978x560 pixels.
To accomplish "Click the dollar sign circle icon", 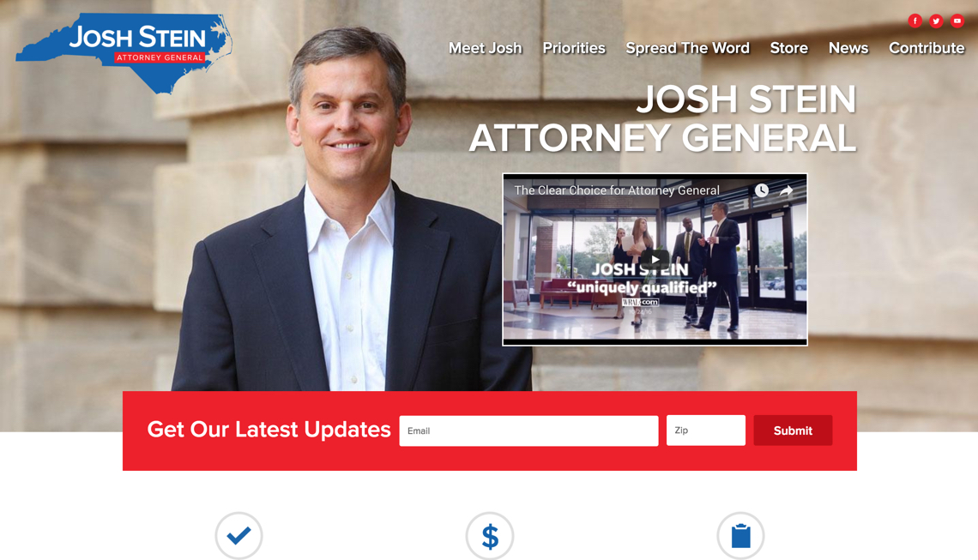I will (x=490, y=536).
